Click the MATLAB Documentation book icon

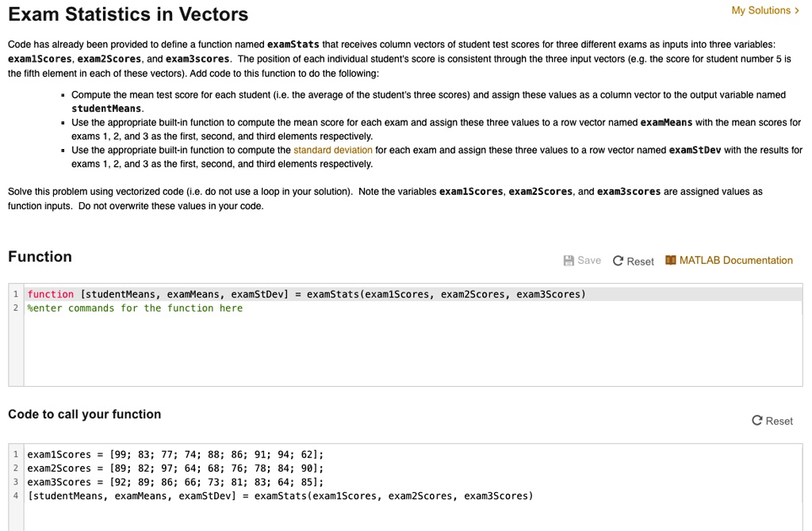point(671,260)
